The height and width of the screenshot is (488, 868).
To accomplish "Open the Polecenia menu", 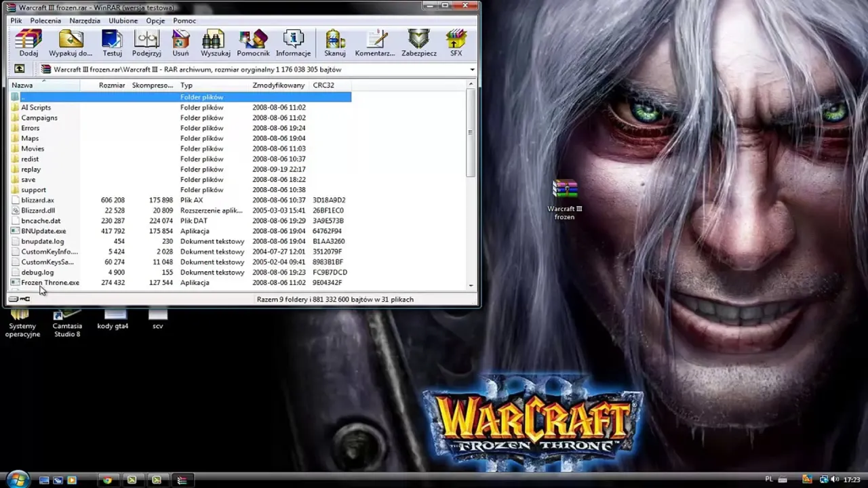I will pyautogui.click(x=45, y=21).
